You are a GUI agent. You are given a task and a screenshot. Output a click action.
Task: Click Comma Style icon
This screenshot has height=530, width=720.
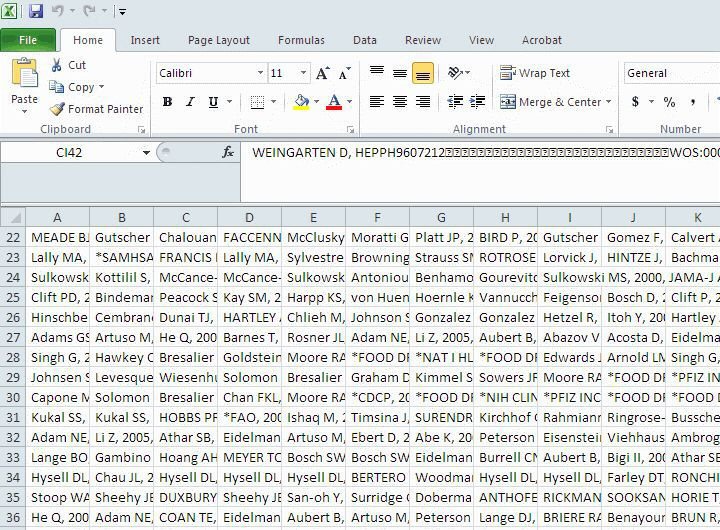[x=692, y=101]
